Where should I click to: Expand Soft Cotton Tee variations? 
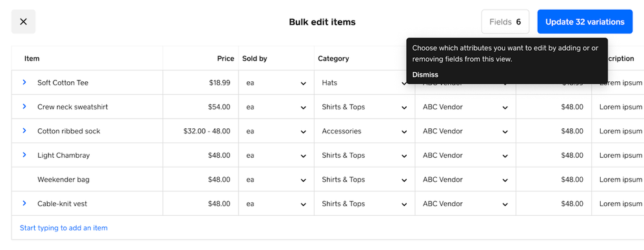(24, 82)
